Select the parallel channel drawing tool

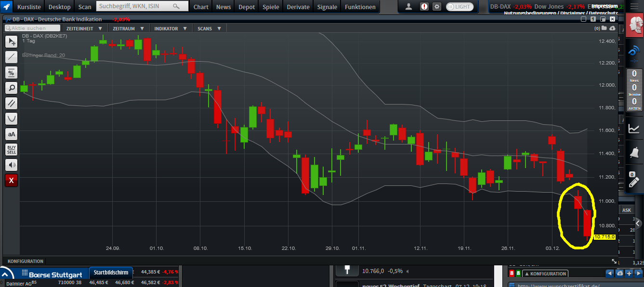tap(11, 103)
